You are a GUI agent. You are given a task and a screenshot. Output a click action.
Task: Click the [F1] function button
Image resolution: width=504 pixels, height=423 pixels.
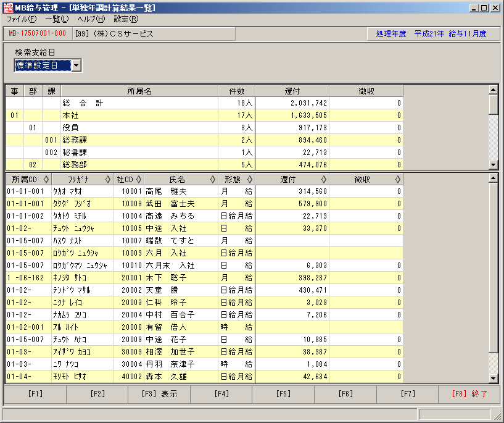tap(35, 394)
